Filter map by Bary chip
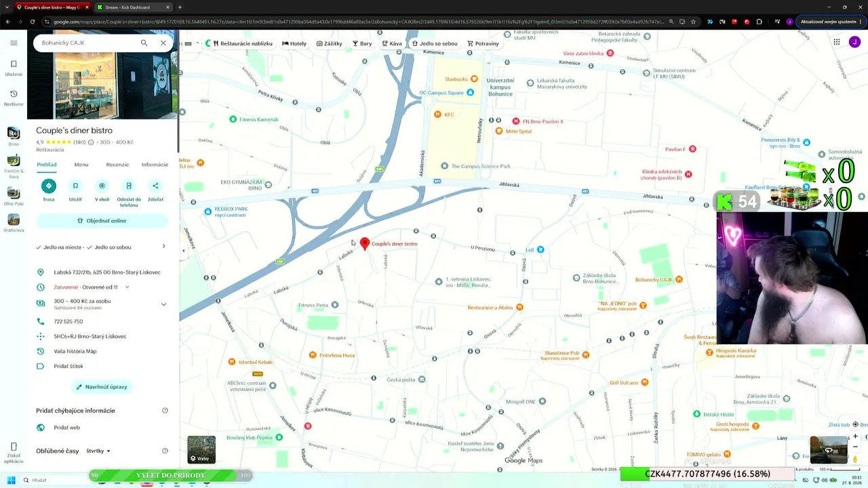The width and height of the screenshot is (868, 488). [x=362, y=43]
